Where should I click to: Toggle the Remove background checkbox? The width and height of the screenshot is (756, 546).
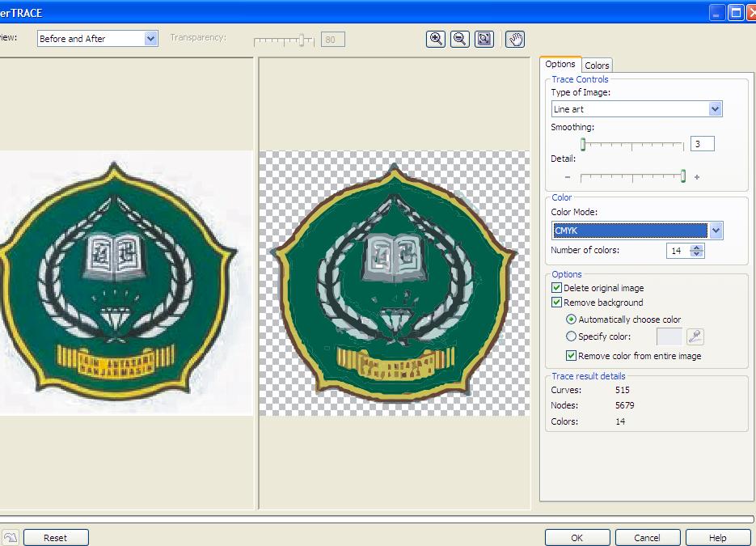556,303
